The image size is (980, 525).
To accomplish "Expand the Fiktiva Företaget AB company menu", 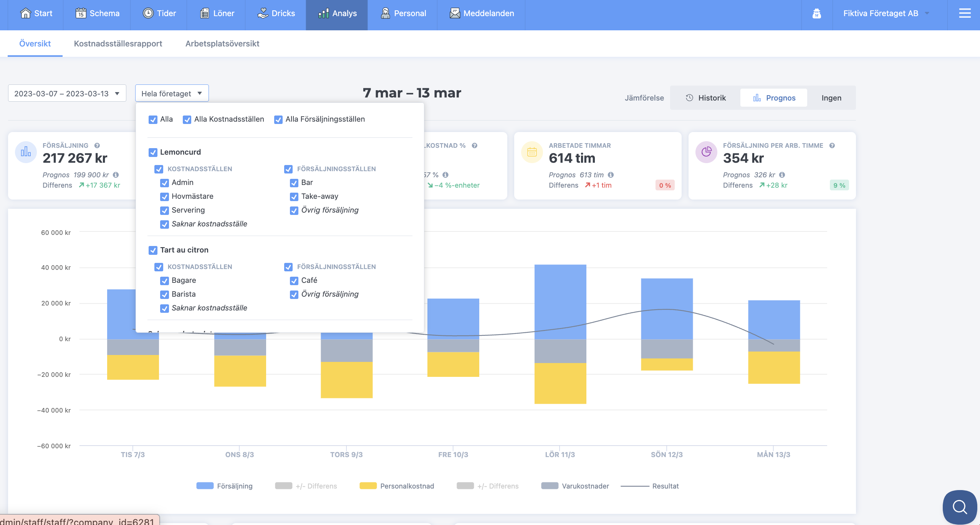I will coord(885,14).
